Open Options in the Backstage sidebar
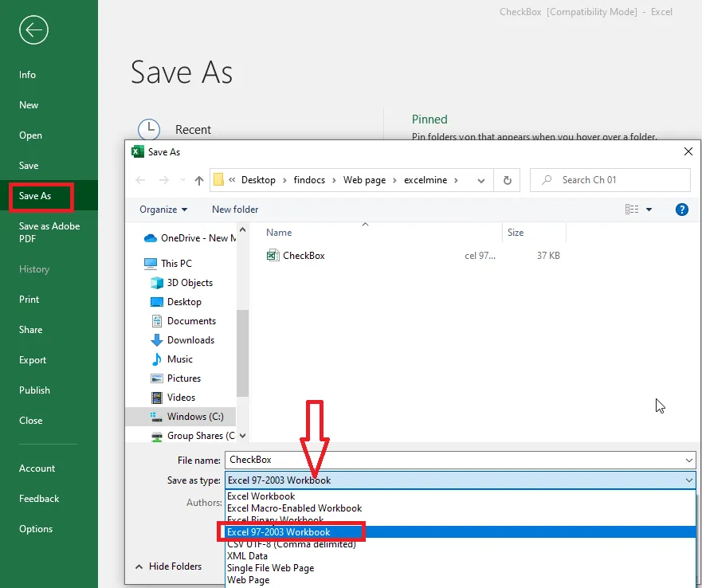Viewport: 702px width, 588px height. tap(49, 529)
